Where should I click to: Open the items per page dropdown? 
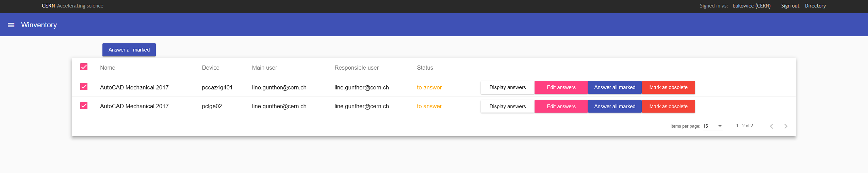tap(713, 126)
